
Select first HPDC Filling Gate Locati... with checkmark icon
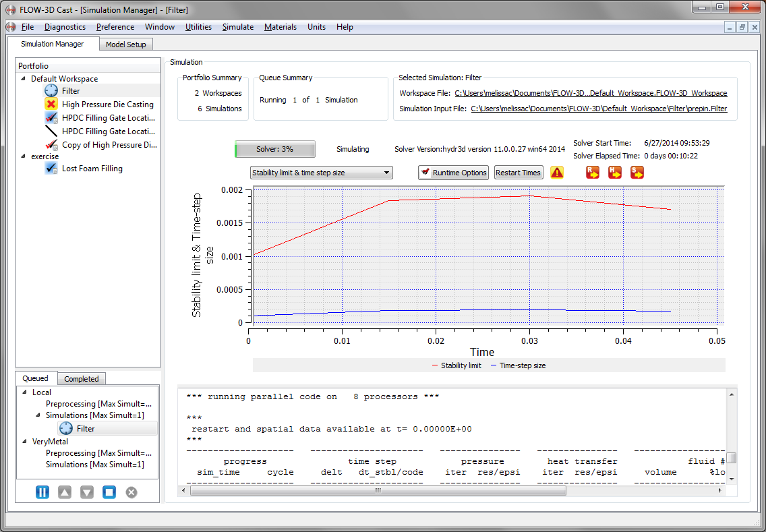click(109, 118)
